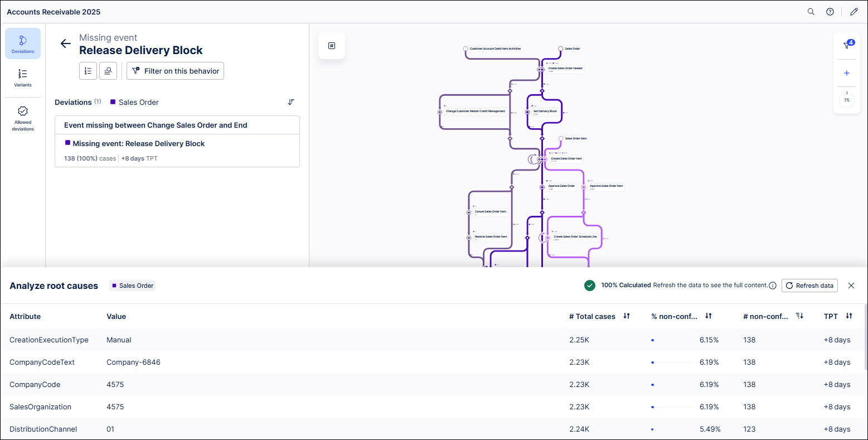Open the help question mark icon

[830, 12]
